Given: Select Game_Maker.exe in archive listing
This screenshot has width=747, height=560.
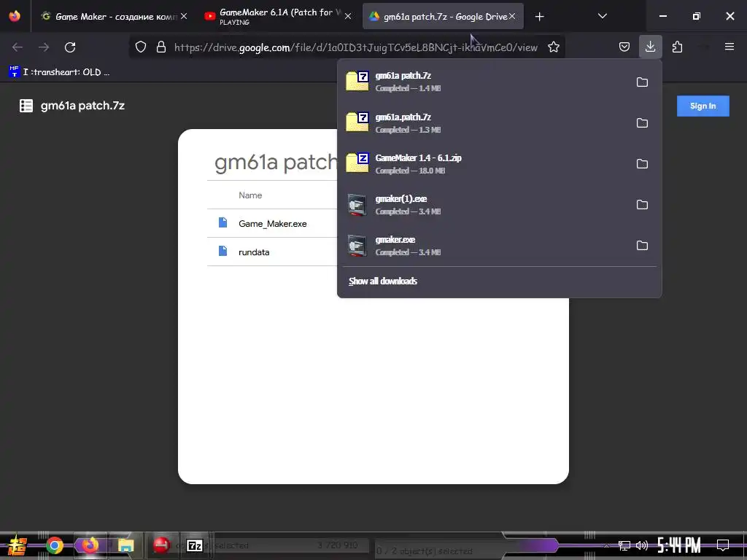Looking at the screenshot, I should 273,223.
